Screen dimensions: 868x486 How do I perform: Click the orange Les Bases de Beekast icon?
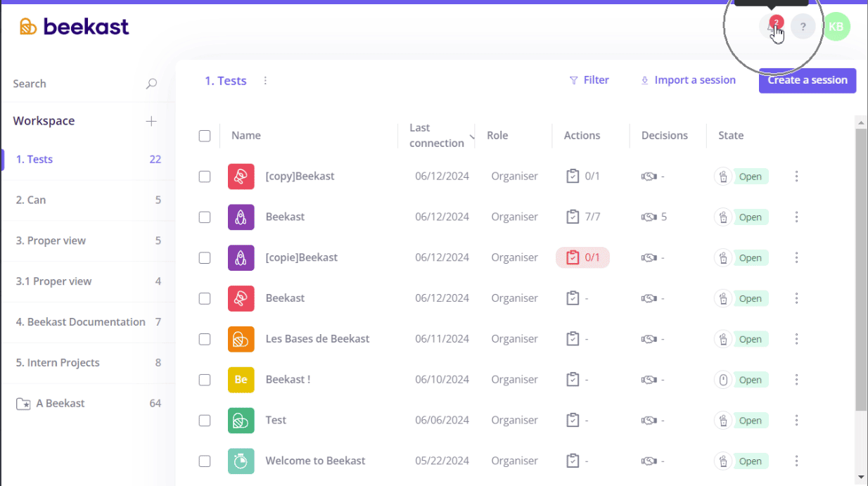[x=241, y=339]
